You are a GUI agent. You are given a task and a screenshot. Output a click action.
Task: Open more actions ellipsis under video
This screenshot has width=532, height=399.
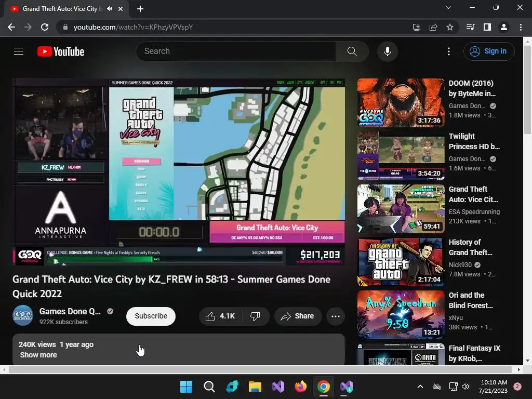pos(336,316)
